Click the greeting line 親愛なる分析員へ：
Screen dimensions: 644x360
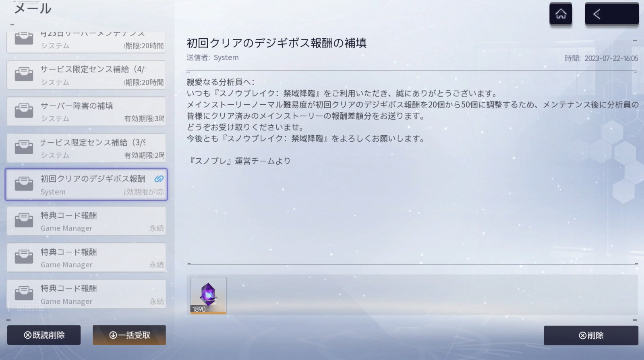(221, 82)
